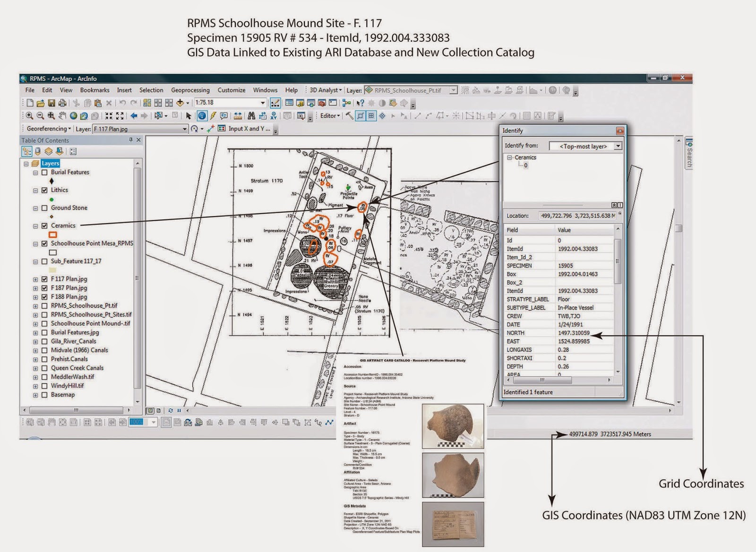Open the Selection menu
Viewport: 756px width, 552px height.
[151, 90]
